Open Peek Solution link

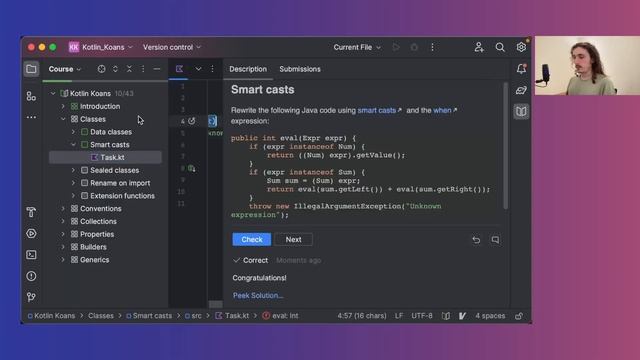(258, 296)
